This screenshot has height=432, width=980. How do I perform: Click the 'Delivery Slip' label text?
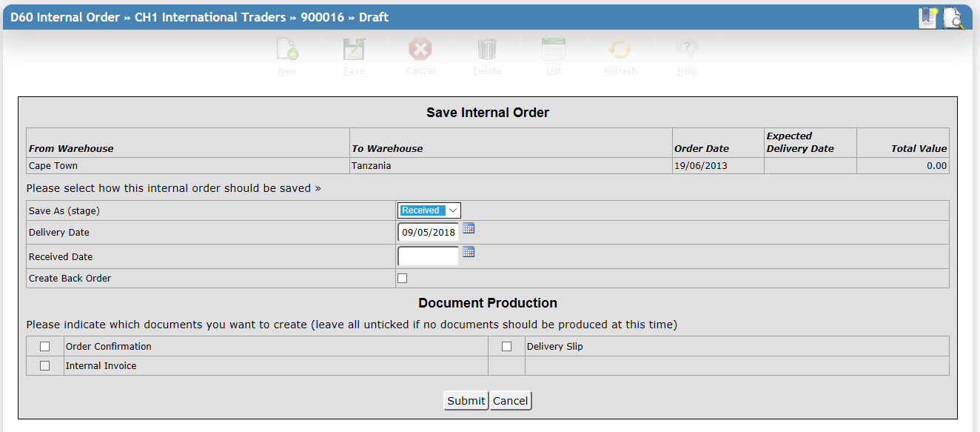555,347
